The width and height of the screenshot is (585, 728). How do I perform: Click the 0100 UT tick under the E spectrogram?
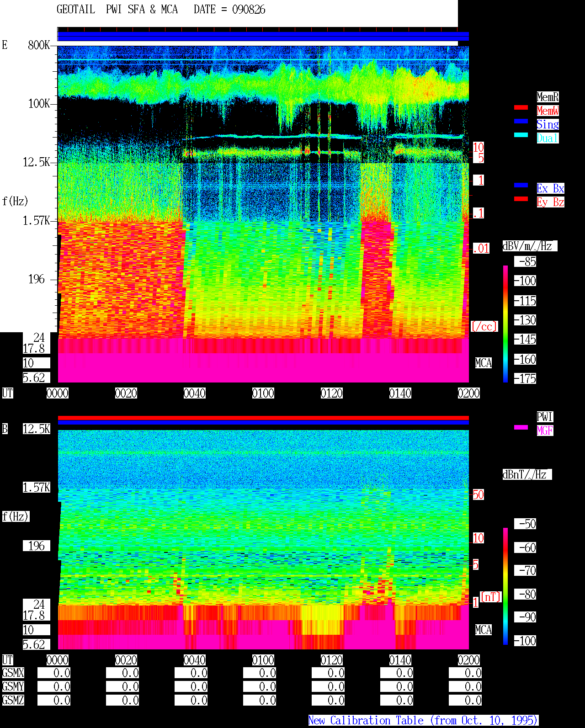point(263,393)
